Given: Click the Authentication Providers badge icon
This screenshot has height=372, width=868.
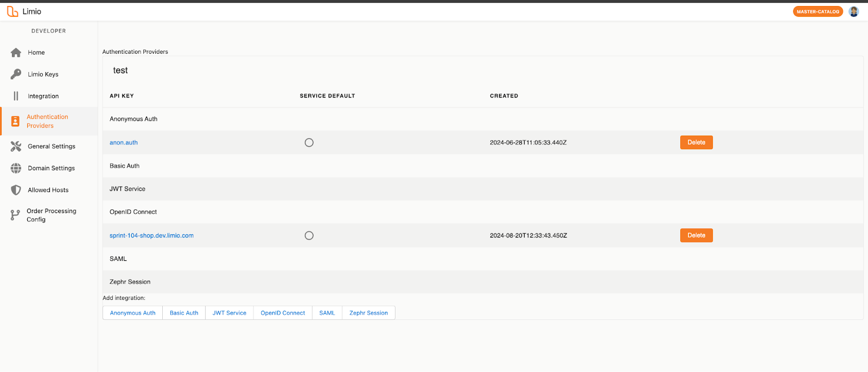Looking at the screenshot, I should pos(16,121).
